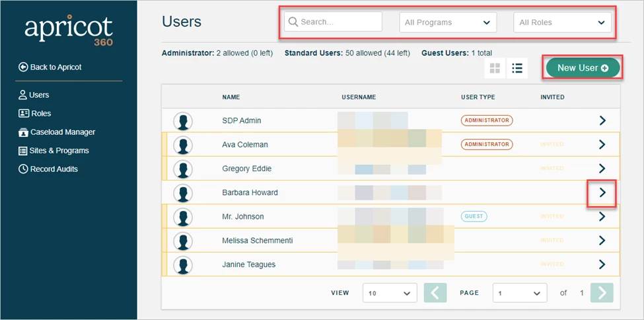Click SDP Admin's ADMINISTRATOR badge
The image size is (644, 320).
[x=487, y=120]
